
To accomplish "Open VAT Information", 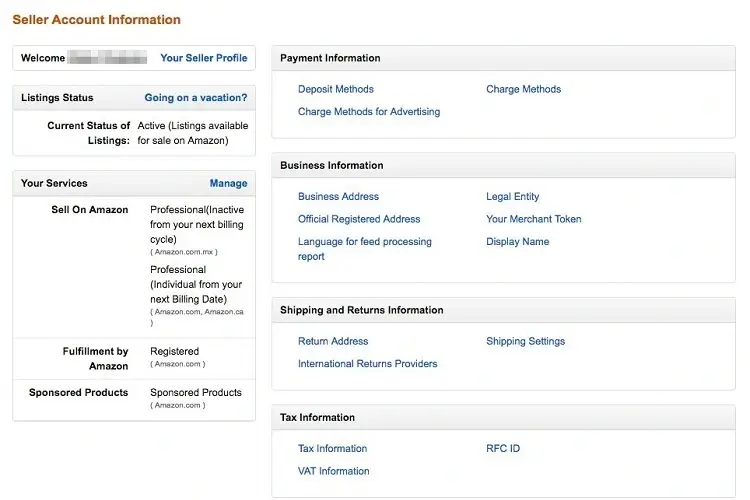I will coord(333,471).
